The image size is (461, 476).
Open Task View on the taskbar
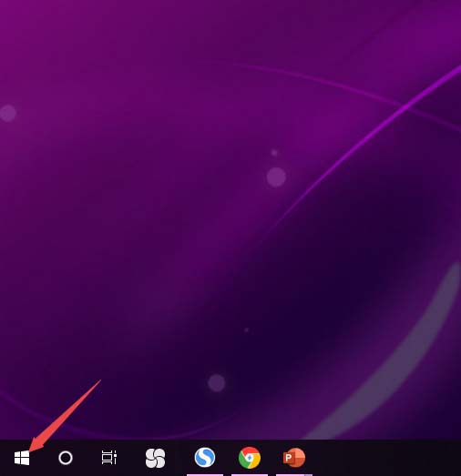(109, 458)
